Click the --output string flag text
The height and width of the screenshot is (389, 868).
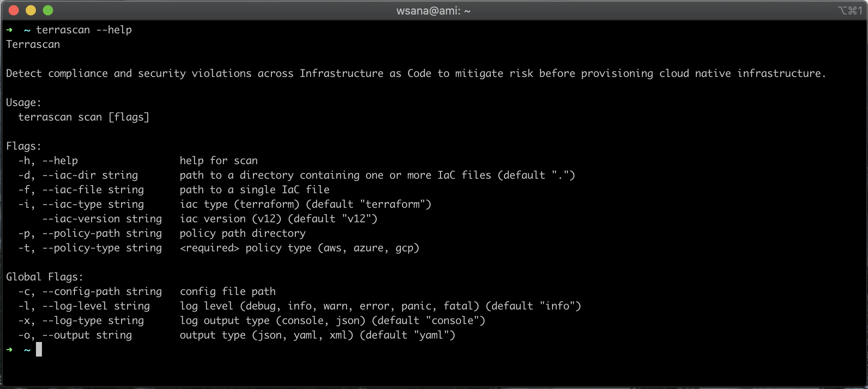(x=87, y=335)
